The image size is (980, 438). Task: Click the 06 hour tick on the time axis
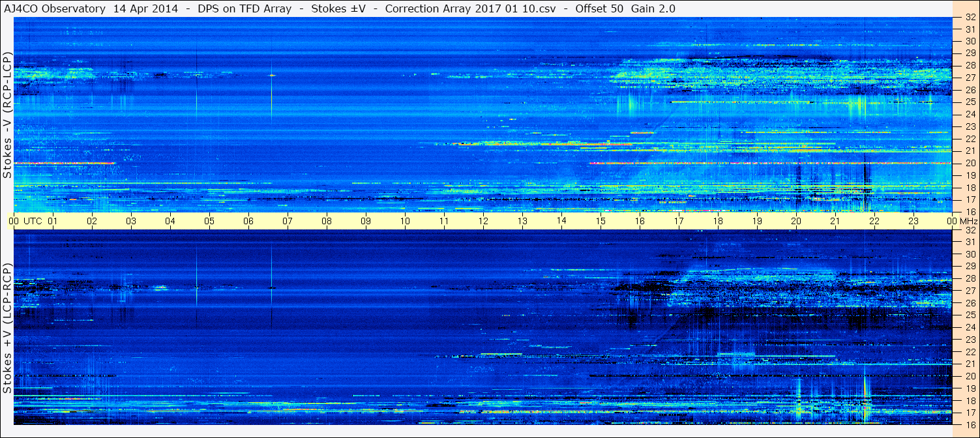pyautogui.click(x=248, y=221)
